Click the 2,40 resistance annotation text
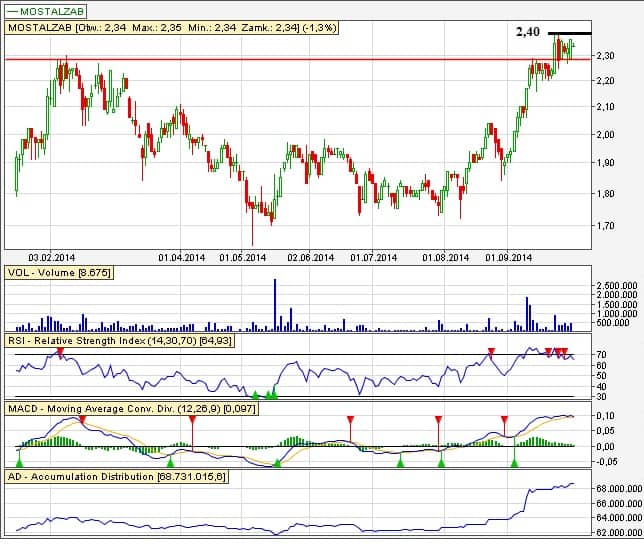The image size is (644, 557). [x=527, y=32]
